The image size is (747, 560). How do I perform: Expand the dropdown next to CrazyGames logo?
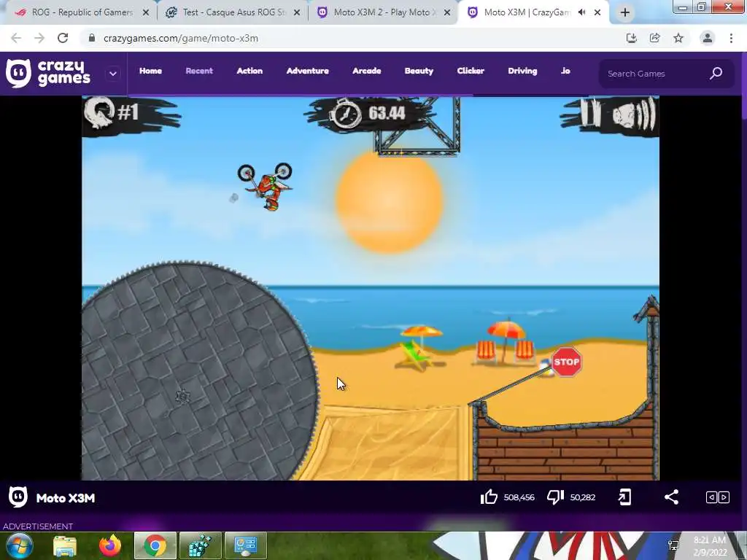(x=113, y=74)
